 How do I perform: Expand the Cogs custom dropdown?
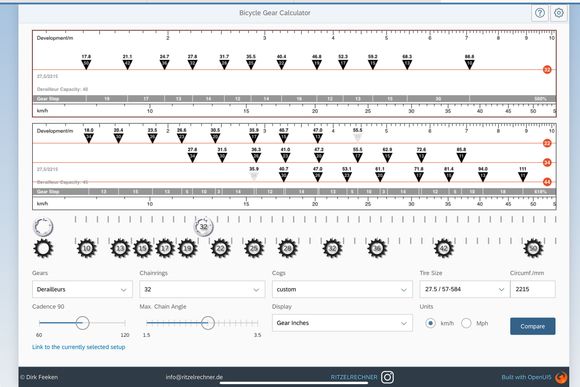[x=342, y=289]
